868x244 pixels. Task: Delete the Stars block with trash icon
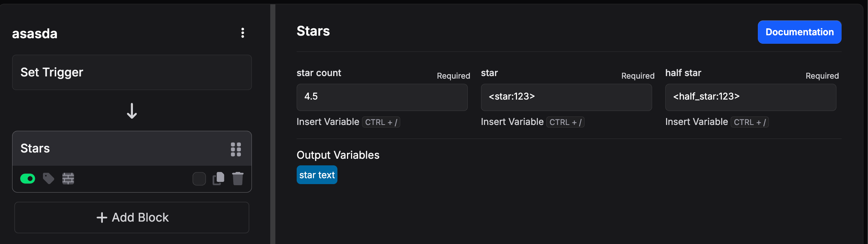click(x=238, y=179)
